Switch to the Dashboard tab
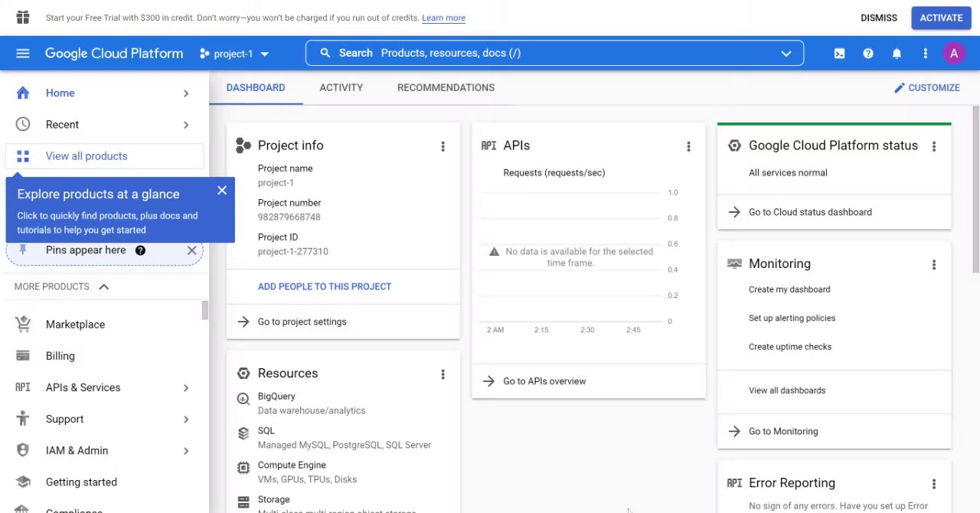The height and width of the screenshot is (513, 980). tap(256, 87)
